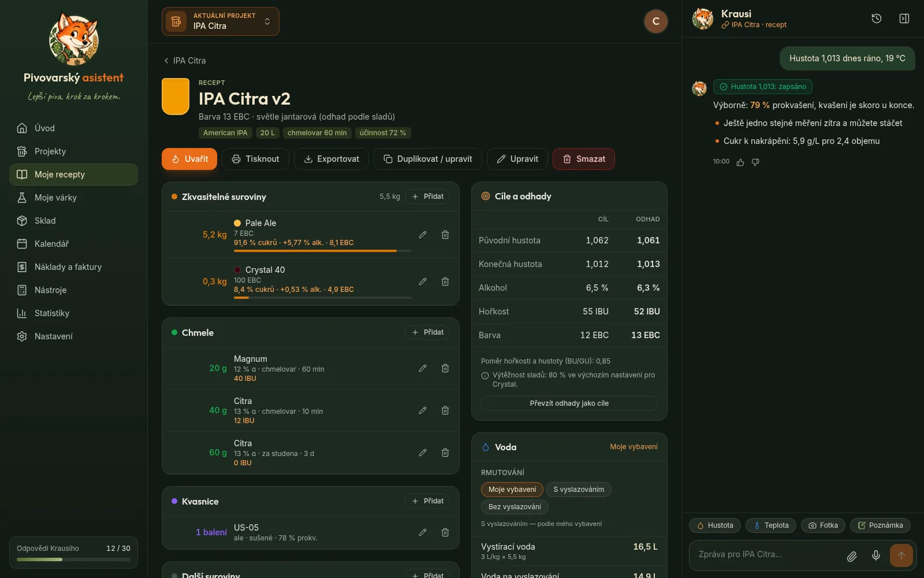This screenshot has width=924, height=578.
Task: Open Náklady a faktury in sidebar
Action: click(x=73, y=267)
